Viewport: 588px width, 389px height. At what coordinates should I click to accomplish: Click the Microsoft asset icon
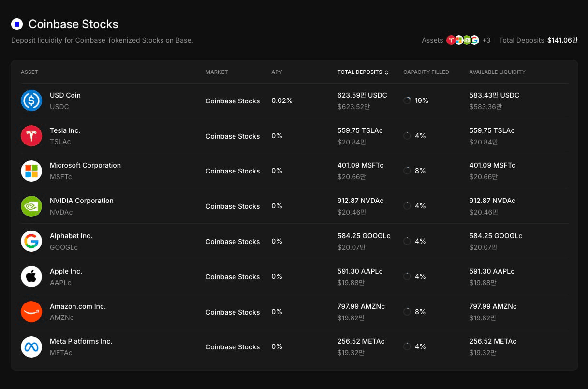coord(31,171)
